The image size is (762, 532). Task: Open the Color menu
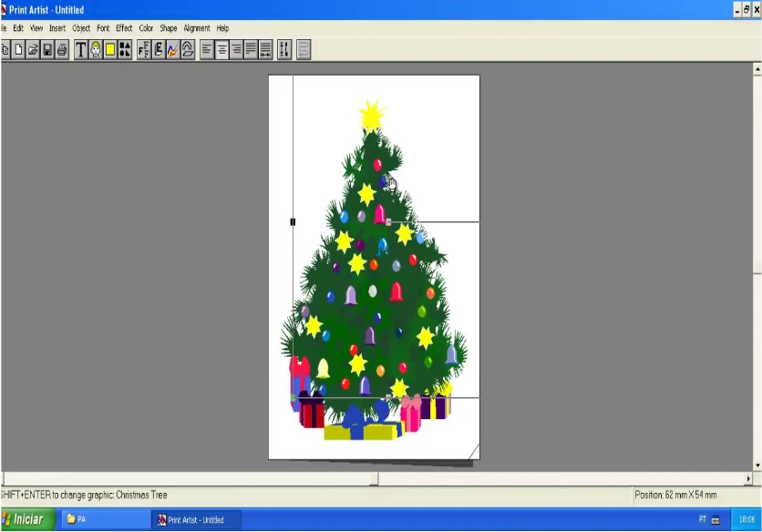click(x=146, y=28)
